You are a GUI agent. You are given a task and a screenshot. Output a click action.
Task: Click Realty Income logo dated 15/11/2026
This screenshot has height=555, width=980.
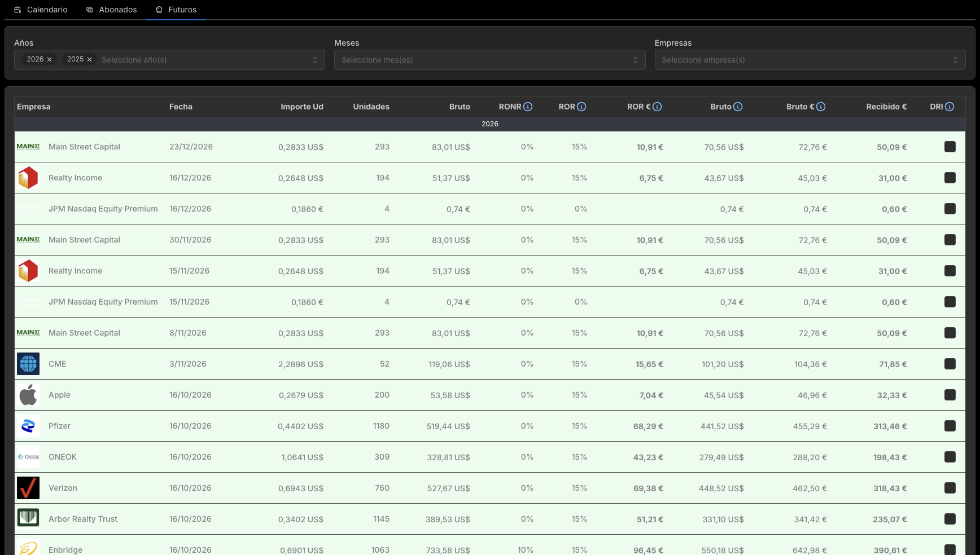(x=28, y=271)
